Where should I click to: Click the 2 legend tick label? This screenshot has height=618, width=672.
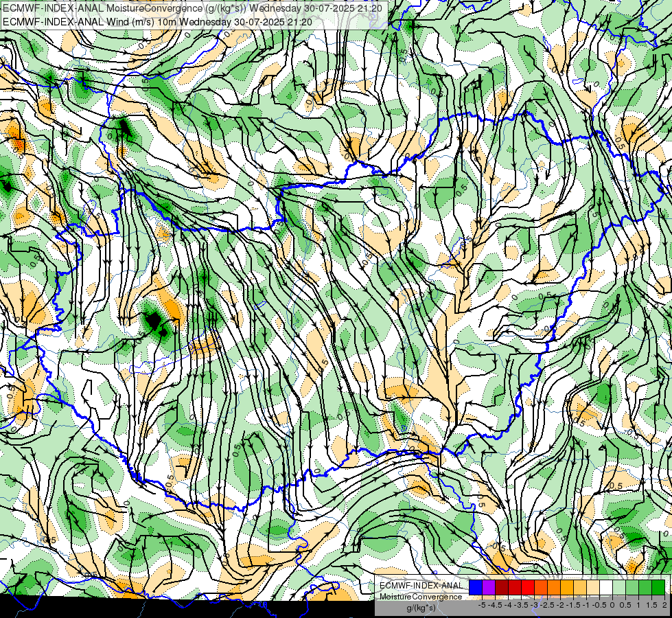[x=664, y=605]
